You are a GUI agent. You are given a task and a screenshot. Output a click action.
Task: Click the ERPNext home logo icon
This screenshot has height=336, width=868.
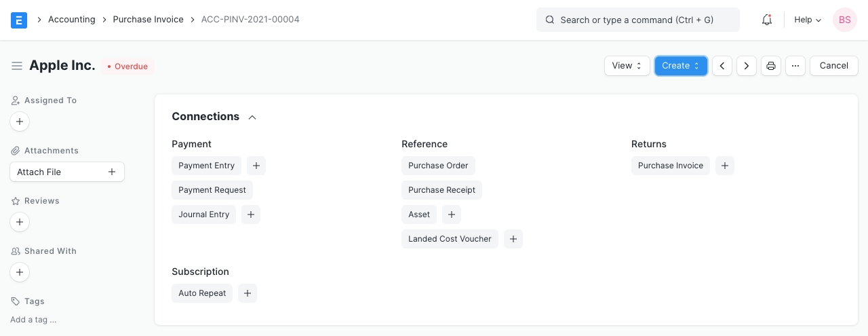(19, 20)
